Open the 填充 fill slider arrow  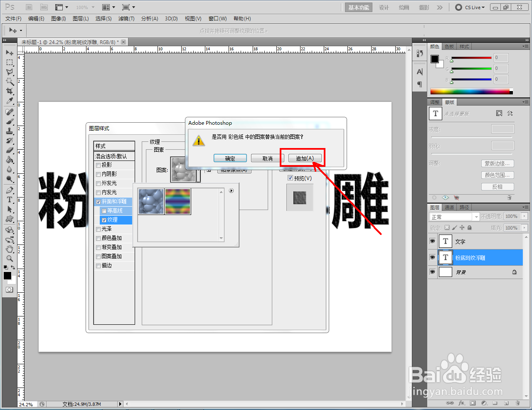click(525, 228)
